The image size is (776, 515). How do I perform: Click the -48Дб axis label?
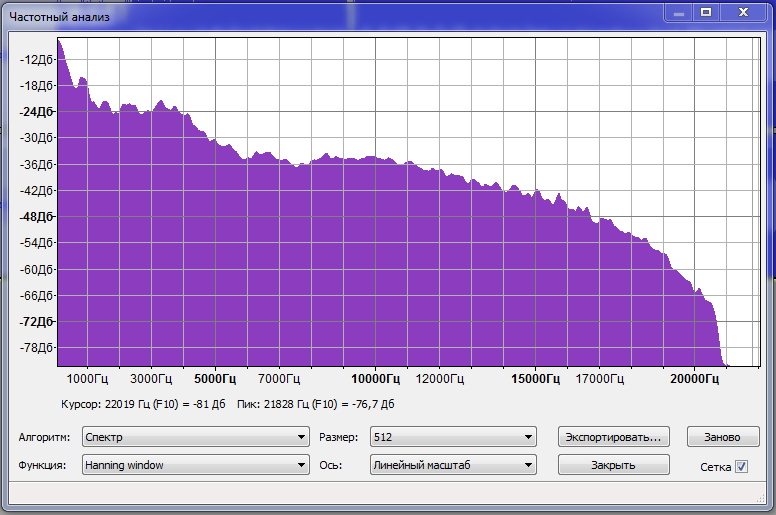[36, 217]
